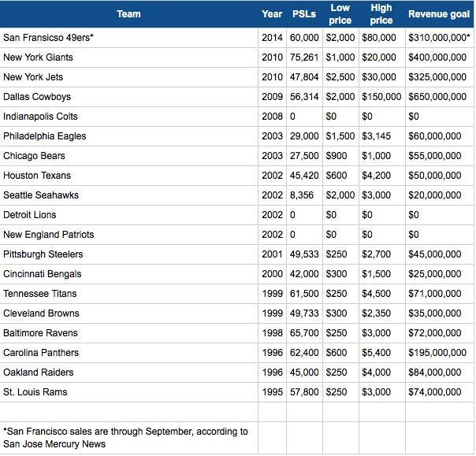The width and height of the screenshot is (476, 456).
Task: Select the Houston Texans team cell
Action: click(128, 176)
